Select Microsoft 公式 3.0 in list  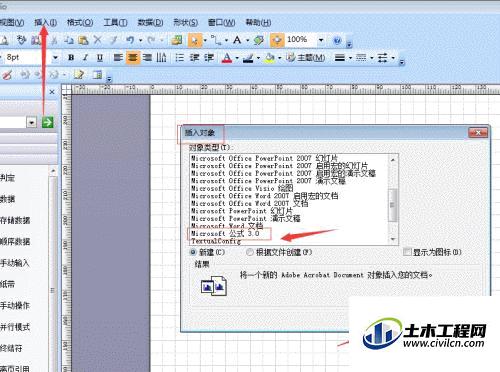(225, 234)
